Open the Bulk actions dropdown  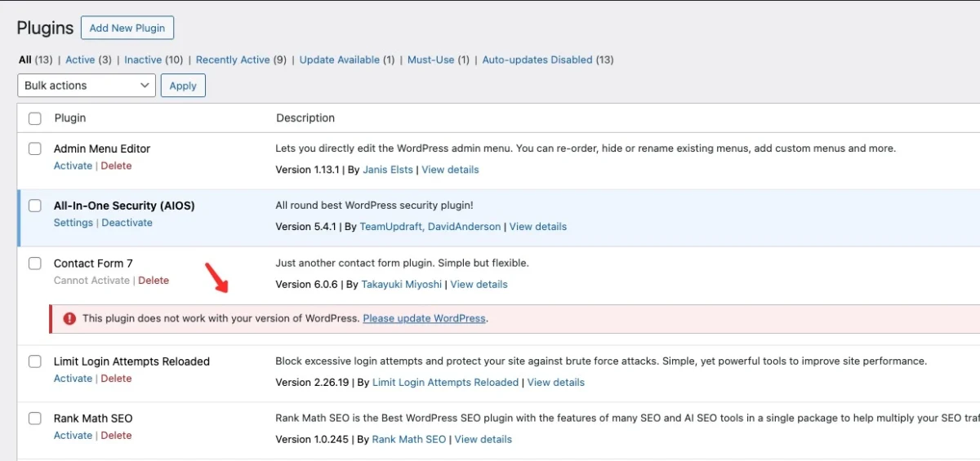click(86, 86)
